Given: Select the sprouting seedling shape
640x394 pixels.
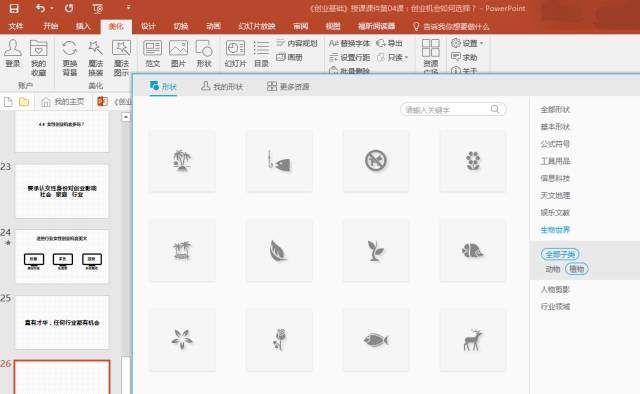Looking at the screenshot, I should [x=376, y=251].
